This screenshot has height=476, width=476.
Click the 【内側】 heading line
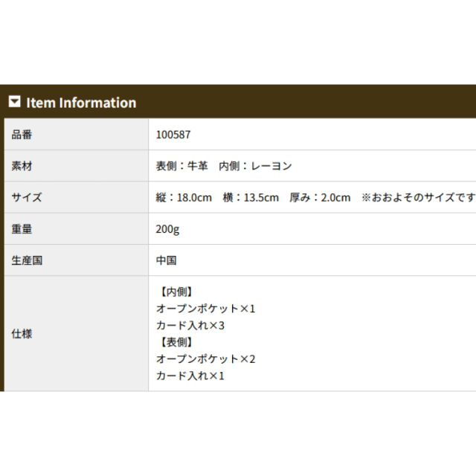pos(177,292)
